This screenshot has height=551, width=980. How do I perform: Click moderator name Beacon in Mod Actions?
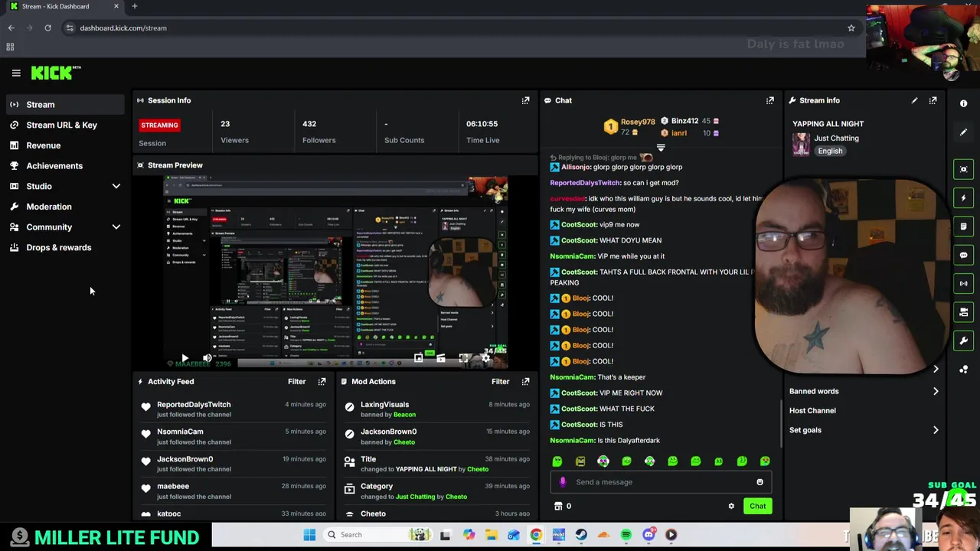[404, 415]
